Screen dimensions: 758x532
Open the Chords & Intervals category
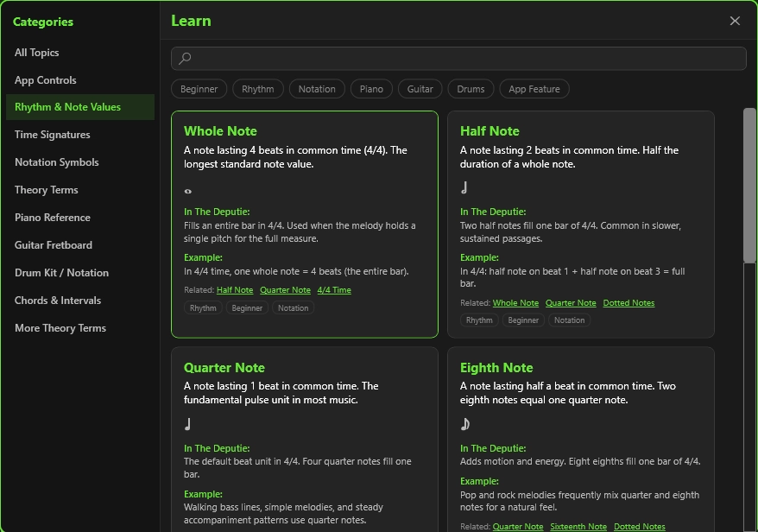pyautogui.click(x=79, y=300)
